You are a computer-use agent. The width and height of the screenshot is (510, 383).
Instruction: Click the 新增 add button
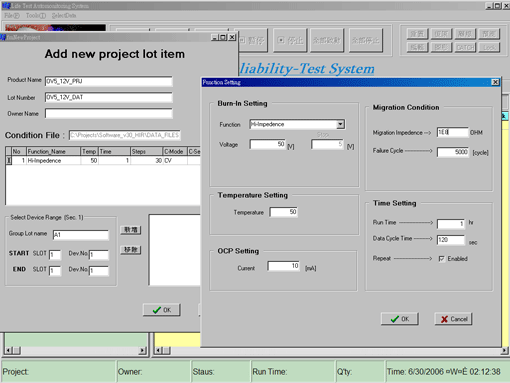pos(131,230)
